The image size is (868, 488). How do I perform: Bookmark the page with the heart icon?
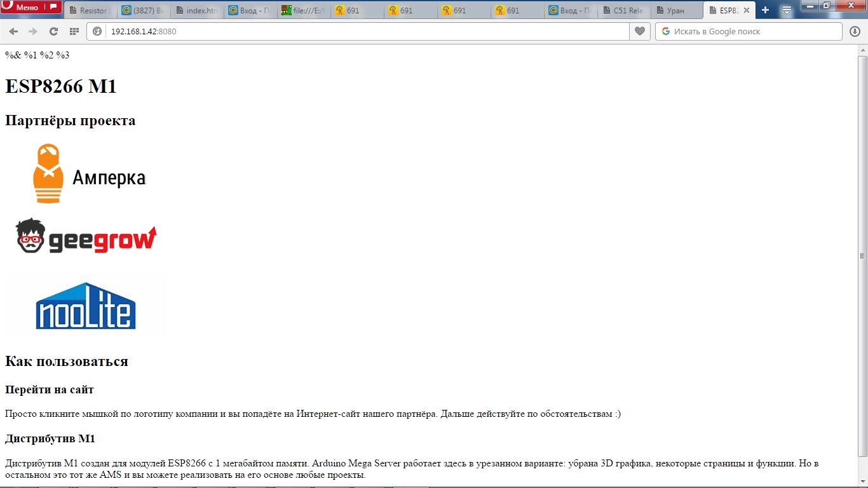click(640, 31)
